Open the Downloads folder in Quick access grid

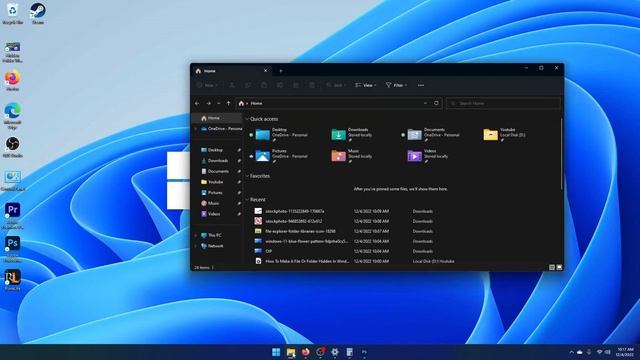click(x=352, y=134)
